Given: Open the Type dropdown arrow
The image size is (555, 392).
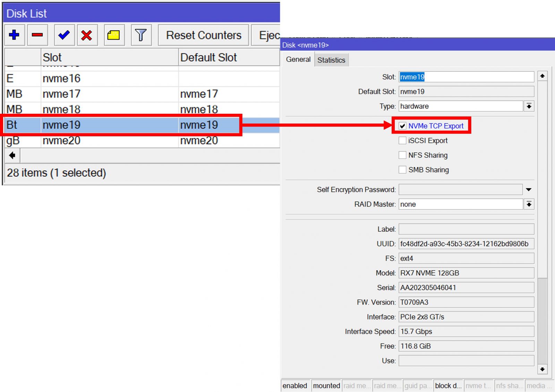Looking at the screenshot, I should (x=529, y=106).
